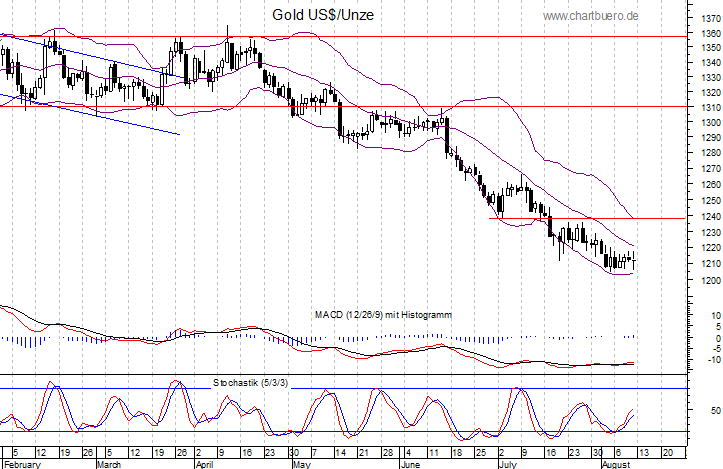The height and width of the screenshot is (469, 723).
Task: Click the 1320 price axis label
Action: pyautogui.click(x=711, y=93)
